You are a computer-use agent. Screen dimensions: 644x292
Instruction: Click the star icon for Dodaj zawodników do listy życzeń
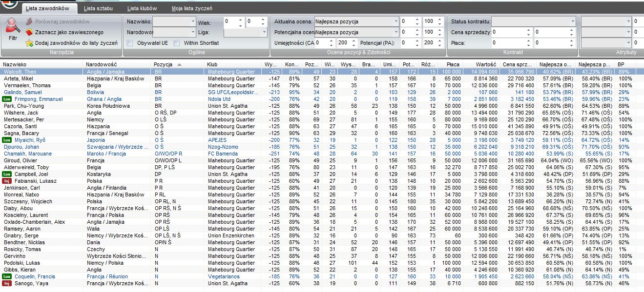29,43
